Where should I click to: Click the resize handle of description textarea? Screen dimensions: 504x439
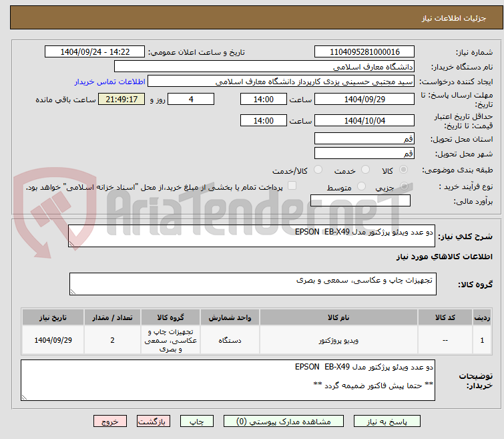pos(71,244)
